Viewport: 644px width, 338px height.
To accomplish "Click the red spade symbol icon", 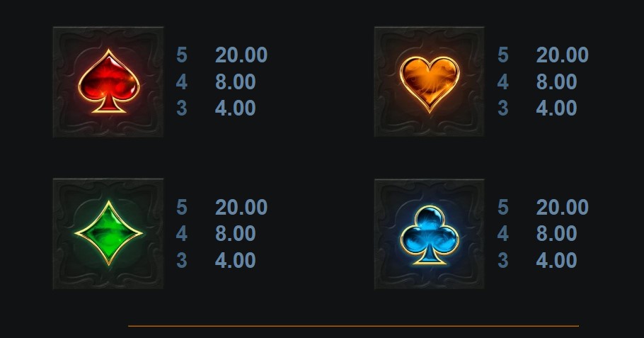I will [108, 81].
